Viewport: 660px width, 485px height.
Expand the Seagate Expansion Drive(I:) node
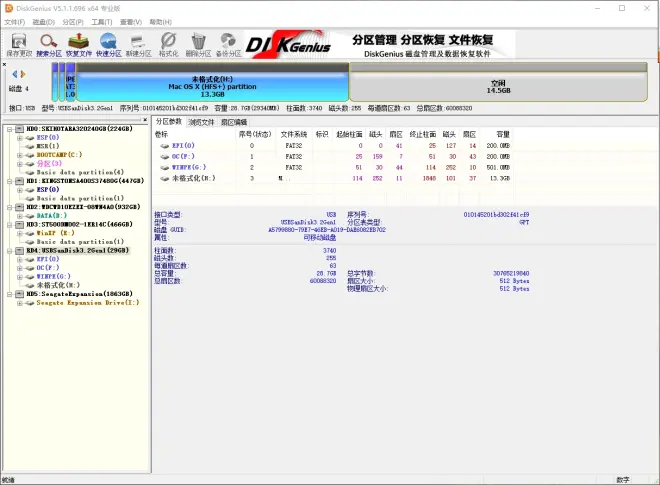[19, 303]
